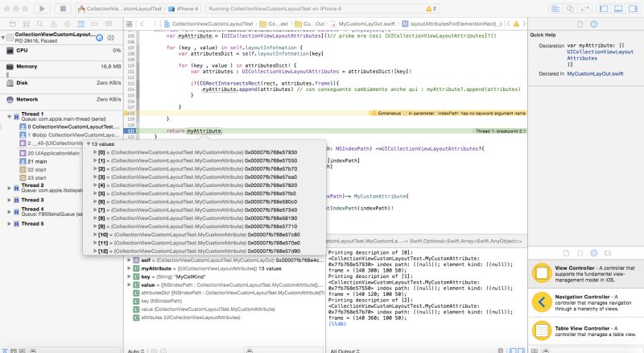Click the breakpoint marker on line 121

pyautogui.click(x=130, y=131)
